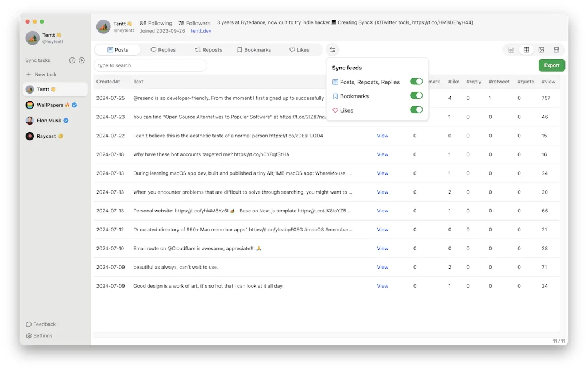Select the table view icon
This screenshot has height=371, width=588.
click(x=526, y=50)
